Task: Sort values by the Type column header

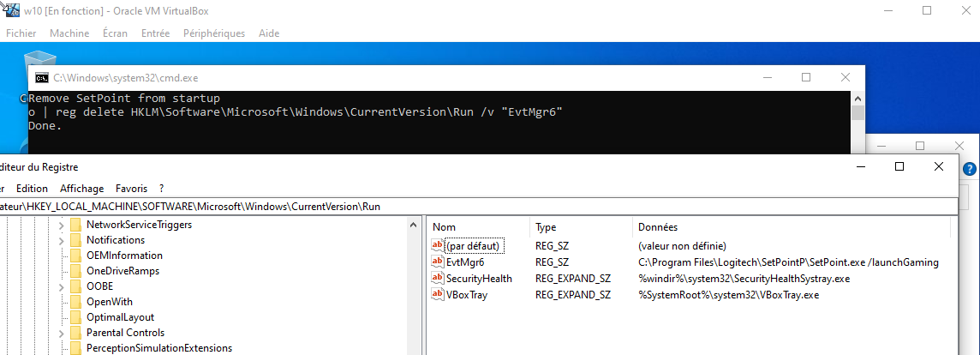Action: point(582,227)
